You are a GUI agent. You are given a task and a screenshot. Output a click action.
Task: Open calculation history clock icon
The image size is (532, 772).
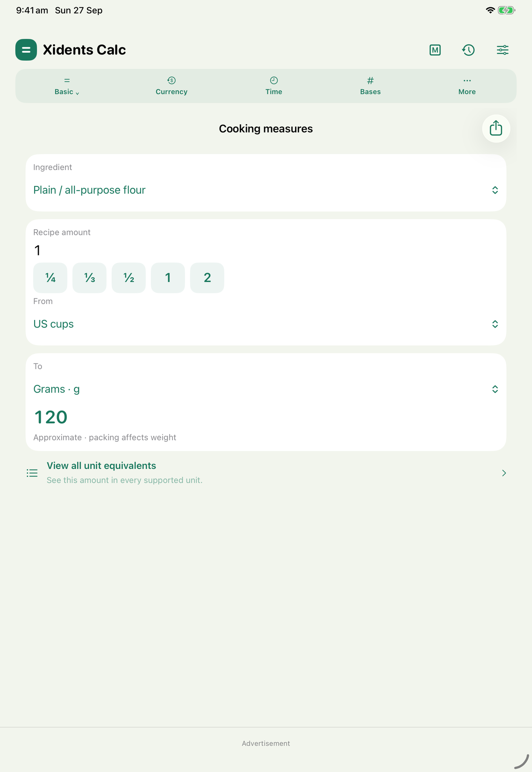point(468,50)
